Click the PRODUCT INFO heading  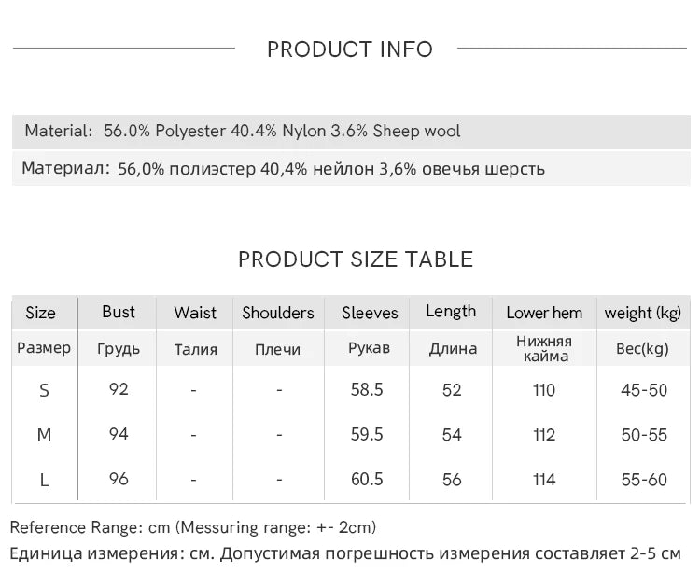pyautogui.click(x=350, y=49)
